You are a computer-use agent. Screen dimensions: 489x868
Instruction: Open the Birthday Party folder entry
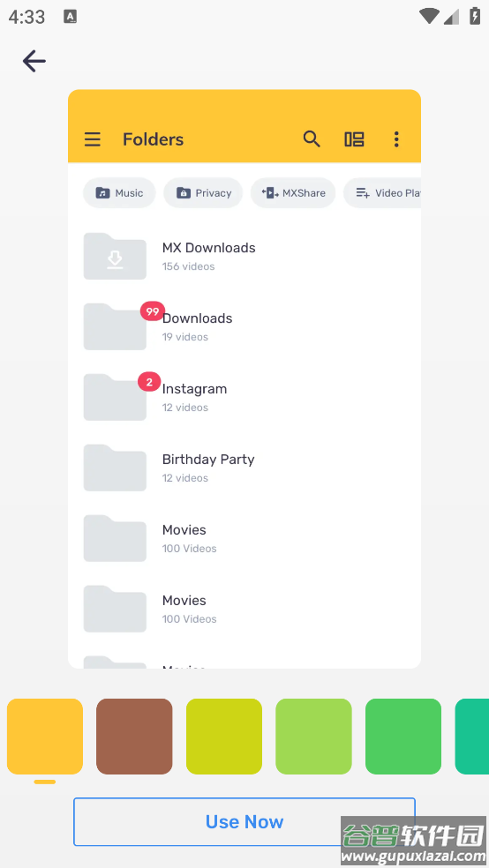(x=244, y=468)
